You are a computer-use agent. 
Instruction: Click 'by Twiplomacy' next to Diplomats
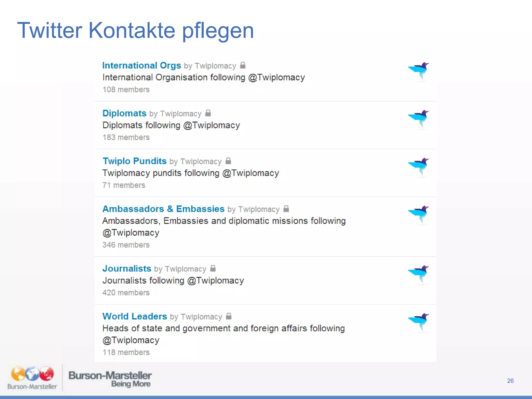175,114
